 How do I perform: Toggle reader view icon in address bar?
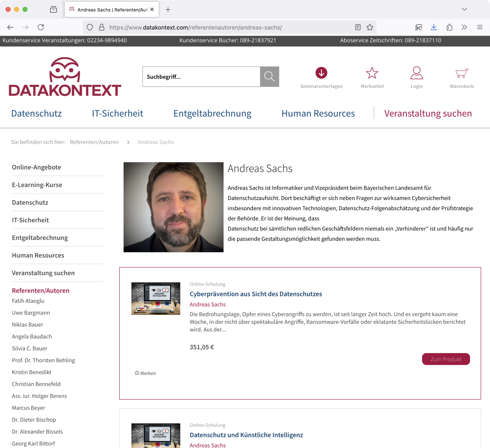coord(358,27)
